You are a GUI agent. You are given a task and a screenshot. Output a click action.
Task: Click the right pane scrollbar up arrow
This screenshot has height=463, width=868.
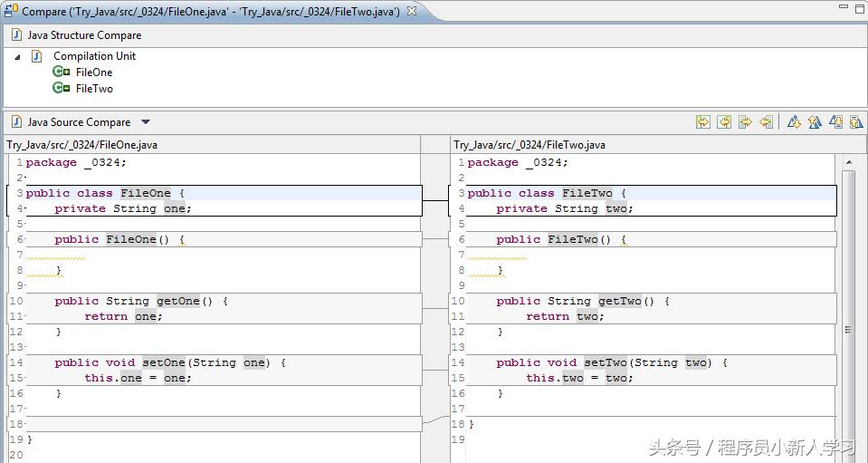pos(849,162)
